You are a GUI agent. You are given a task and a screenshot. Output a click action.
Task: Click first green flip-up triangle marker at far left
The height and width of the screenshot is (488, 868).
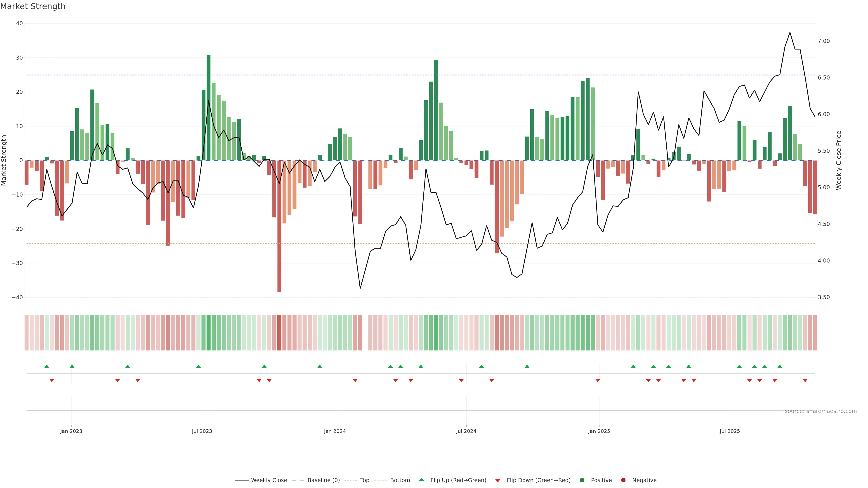click(47, 366)
